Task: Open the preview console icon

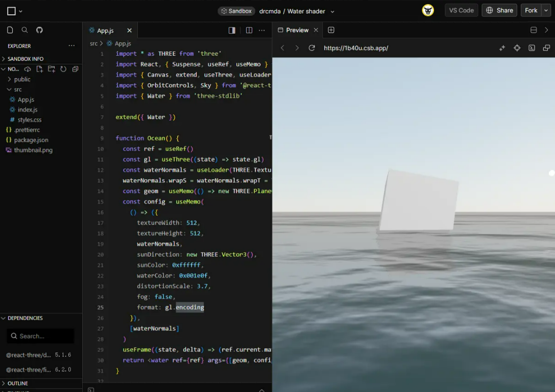Action: tap(532, 48)
